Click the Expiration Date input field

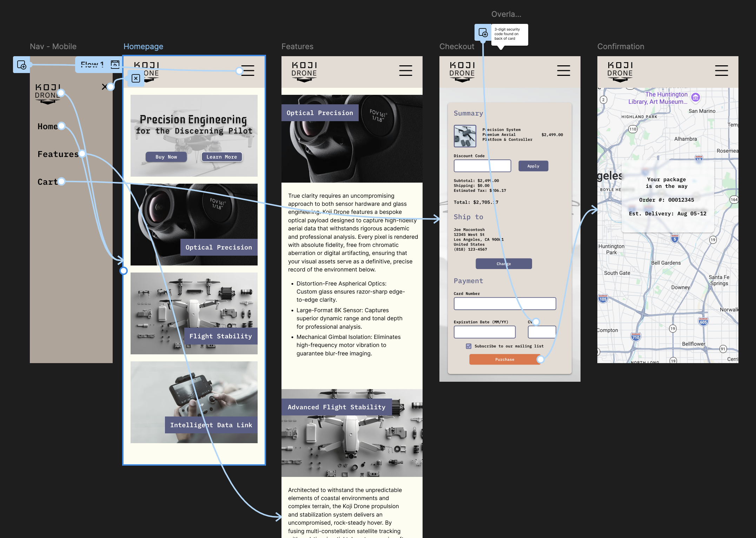(x=484, y=332)
